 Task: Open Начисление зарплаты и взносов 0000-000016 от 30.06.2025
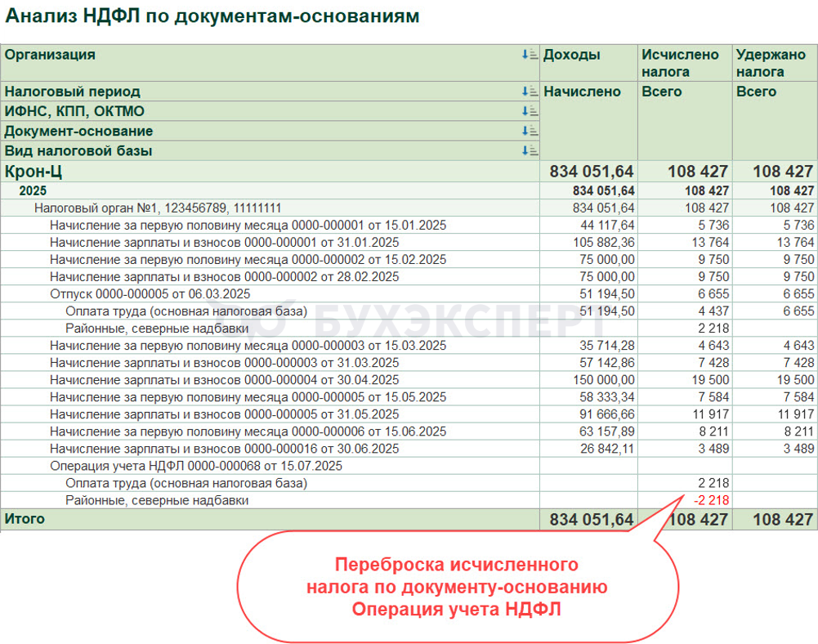[x=225, y=449]
